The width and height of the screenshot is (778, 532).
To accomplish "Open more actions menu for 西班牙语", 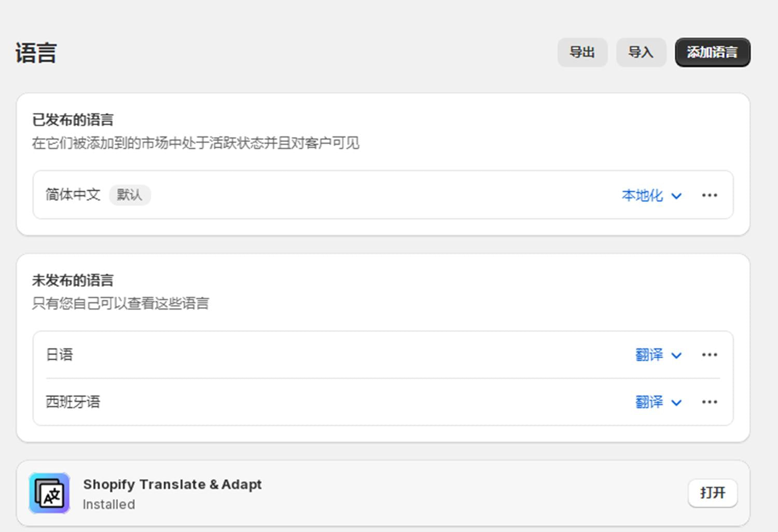I will (710, 402).
